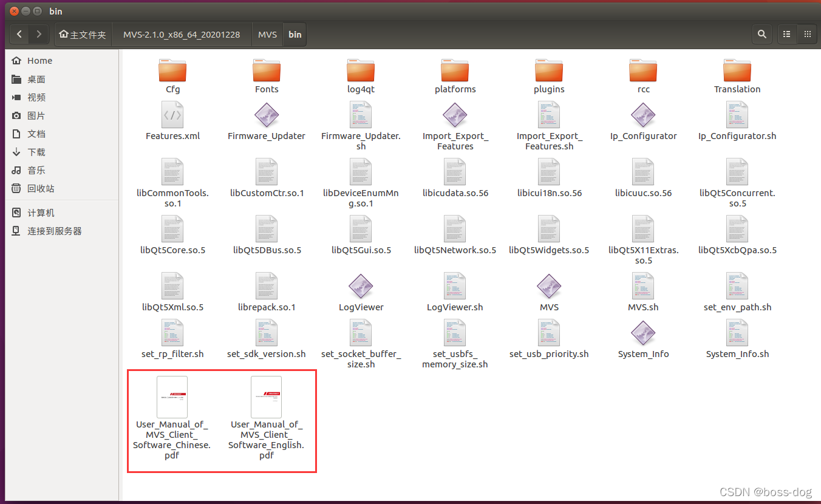Select the System_Info.sh script icon
The image size is (821, 504).
737,333
